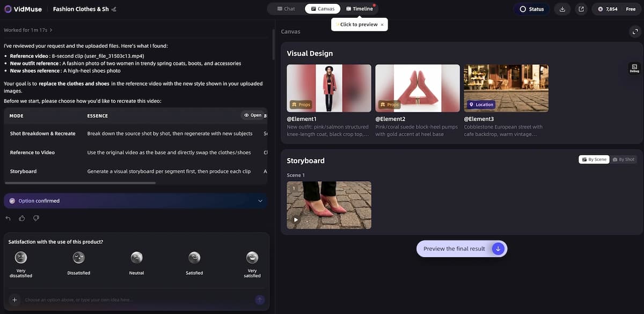Viewport: 644px width, 314px height.
Task: Click the down arrow on preview button
Action: coord(498,249)
